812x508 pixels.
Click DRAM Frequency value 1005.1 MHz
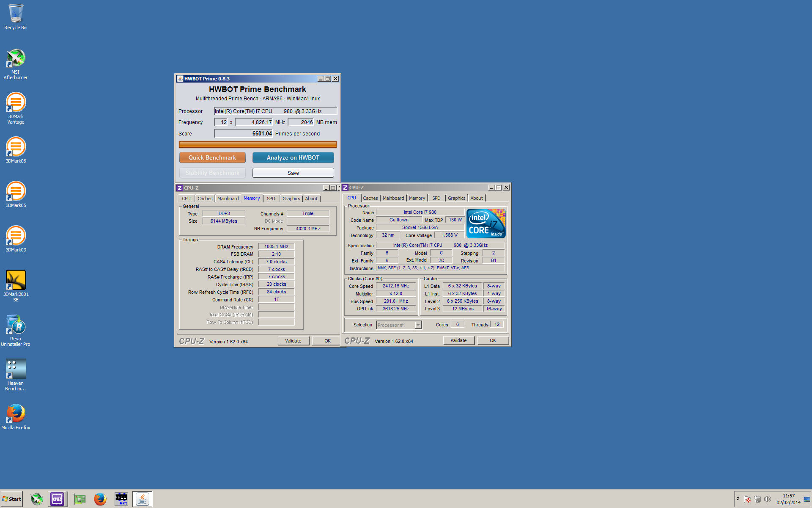click(277, 246)
